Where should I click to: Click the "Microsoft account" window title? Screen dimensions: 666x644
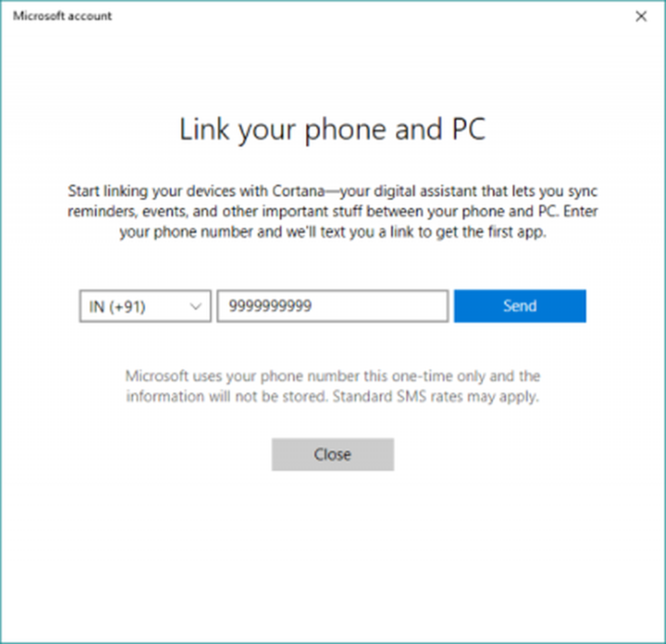point(63,16)
